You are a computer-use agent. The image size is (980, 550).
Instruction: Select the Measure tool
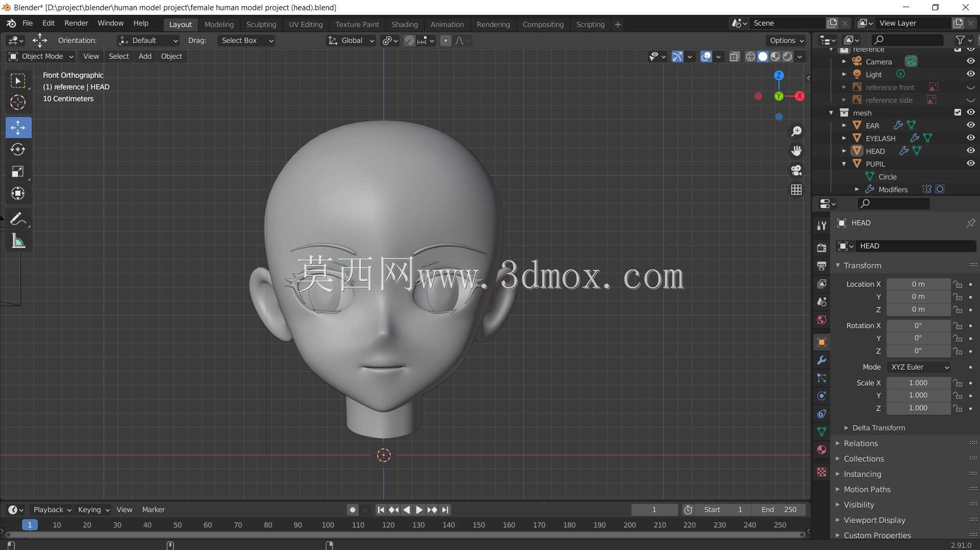[x=18, y=241]
